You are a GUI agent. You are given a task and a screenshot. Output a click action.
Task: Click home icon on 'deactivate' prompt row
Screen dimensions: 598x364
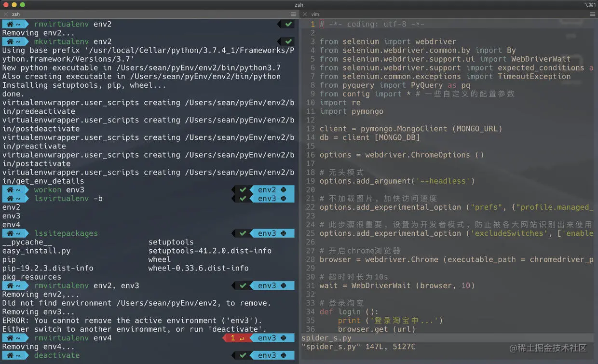pyautogui.click(x=10, y=355)
